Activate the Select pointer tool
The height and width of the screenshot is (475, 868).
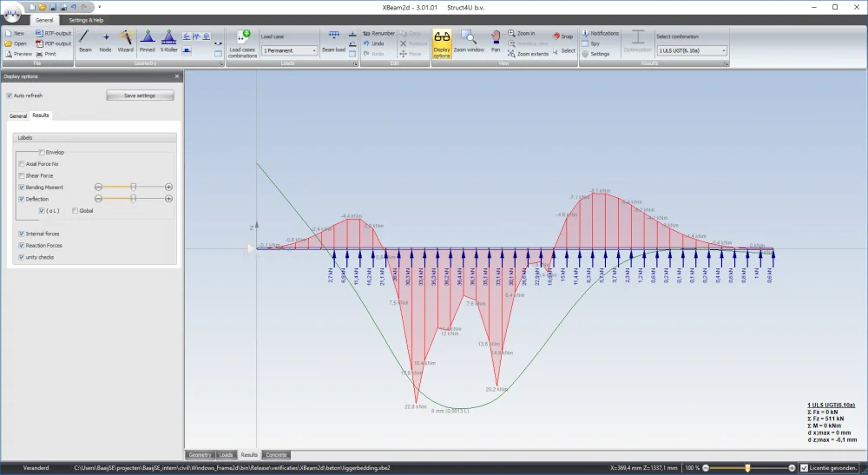pos(564,50)
